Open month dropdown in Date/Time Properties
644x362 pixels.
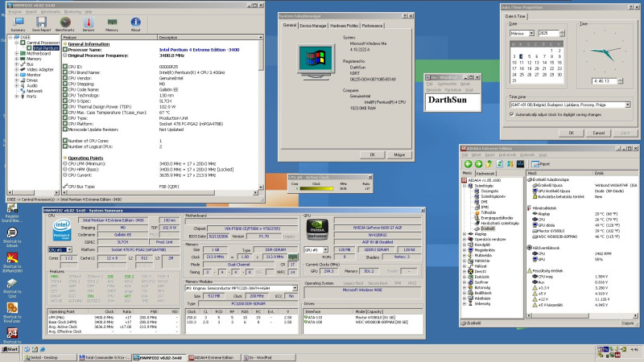pos(531,33)
